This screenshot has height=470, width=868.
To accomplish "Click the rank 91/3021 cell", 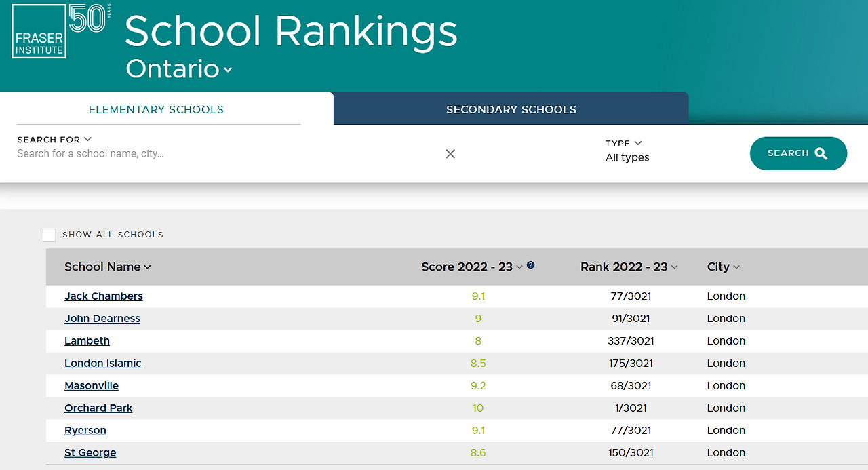I will click(631, 319).
